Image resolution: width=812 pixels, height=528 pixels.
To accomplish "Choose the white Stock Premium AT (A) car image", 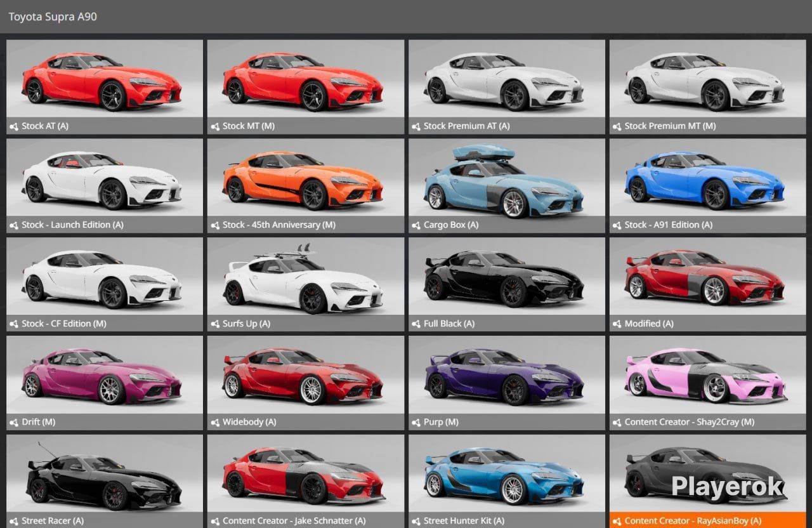I will 506,79.
